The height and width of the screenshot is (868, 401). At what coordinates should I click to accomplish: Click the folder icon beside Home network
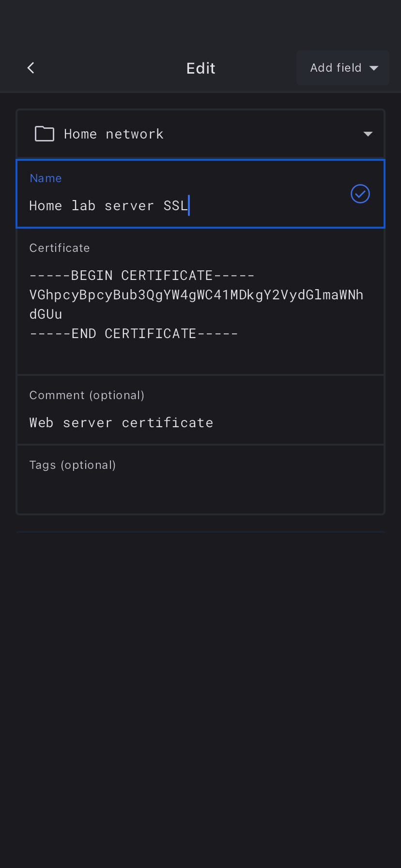45,134
